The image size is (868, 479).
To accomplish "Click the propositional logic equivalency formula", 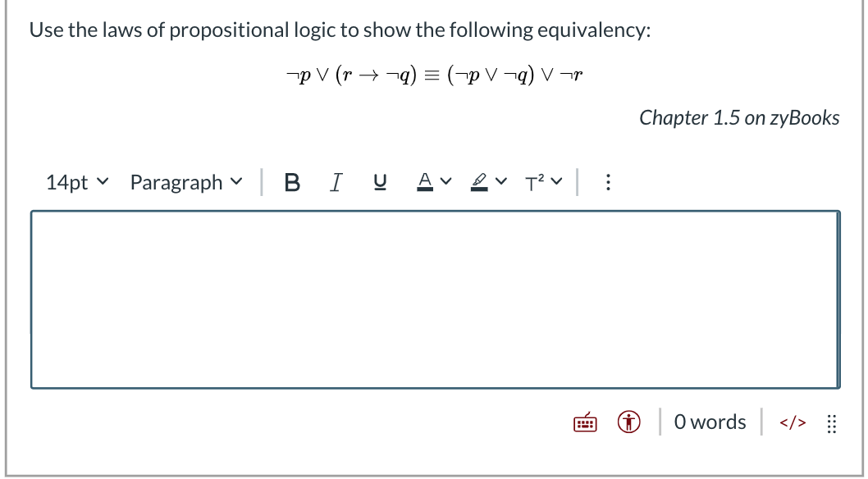I will pos(434,75).
